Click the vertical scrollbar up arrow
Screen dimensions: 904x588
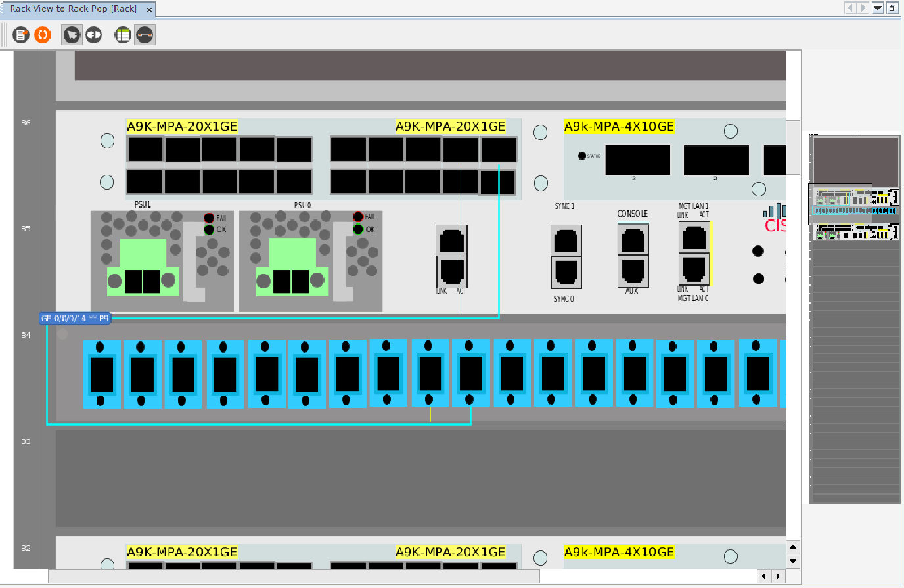tap(793, 547)
